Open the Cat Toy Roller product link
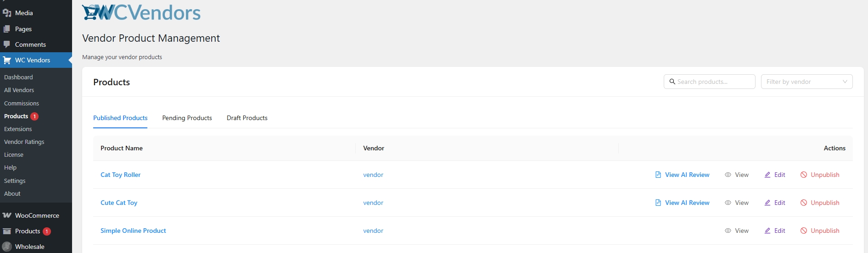868x253 pixels. pos(120,175)
